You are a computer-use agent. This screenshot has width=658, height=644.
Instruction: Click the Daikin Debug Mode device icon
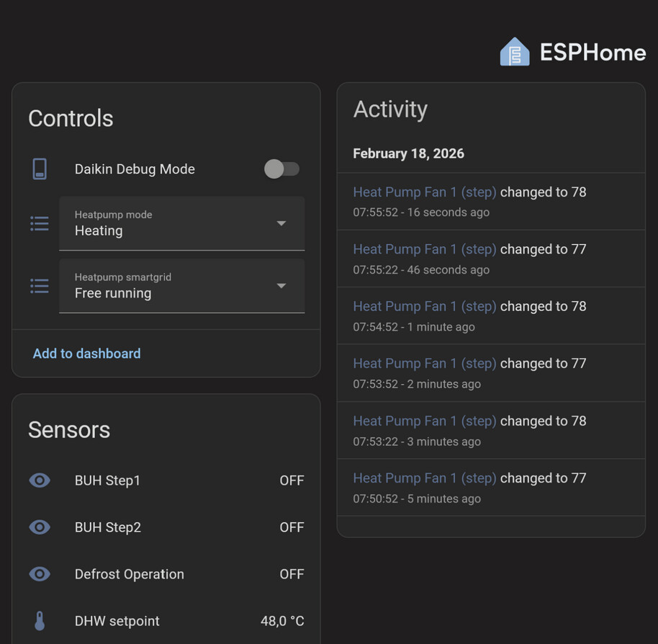point(40,169)
